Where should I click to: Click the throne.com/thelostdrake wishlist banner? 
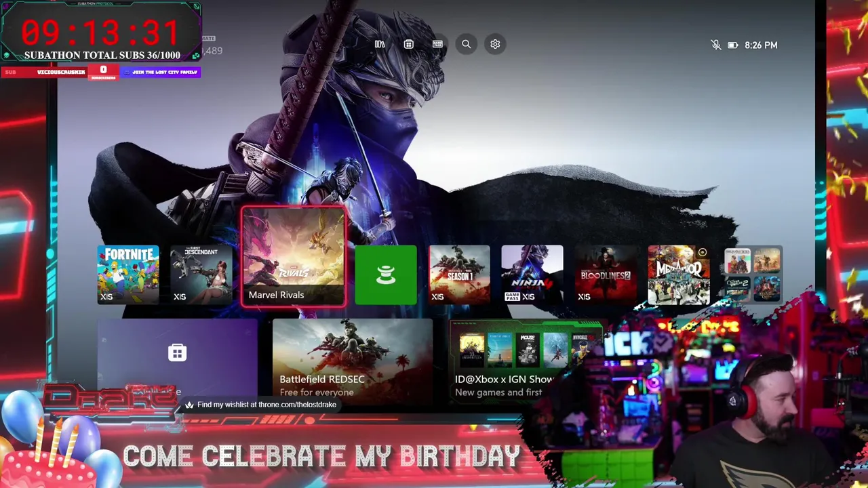(x=261, y=405)
